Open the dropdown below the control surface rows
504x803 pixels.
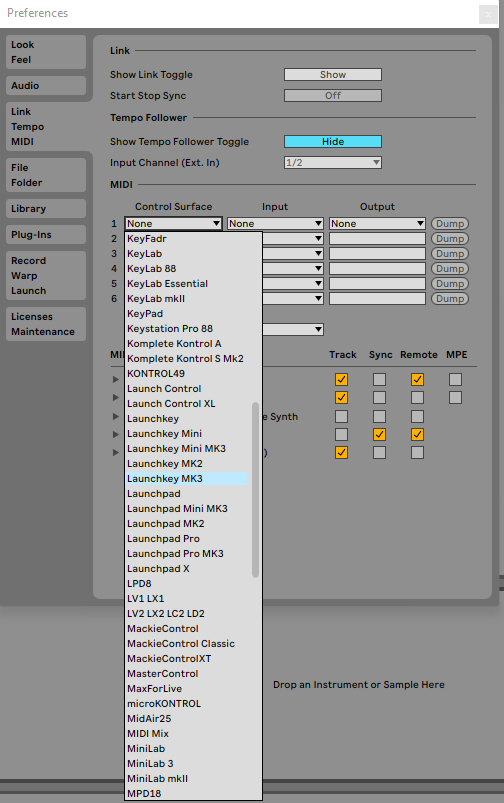293,329
